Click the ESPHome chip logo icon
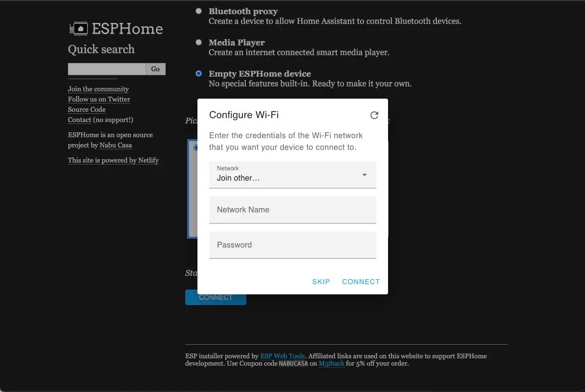Image resolution: width=585 pixels, height=392 pixels. click(79, 29)
